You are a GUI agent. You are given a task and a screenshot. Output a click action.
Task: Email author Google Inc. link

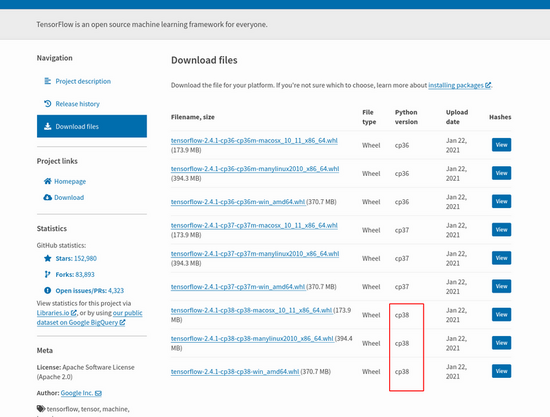tap(81, 393)
